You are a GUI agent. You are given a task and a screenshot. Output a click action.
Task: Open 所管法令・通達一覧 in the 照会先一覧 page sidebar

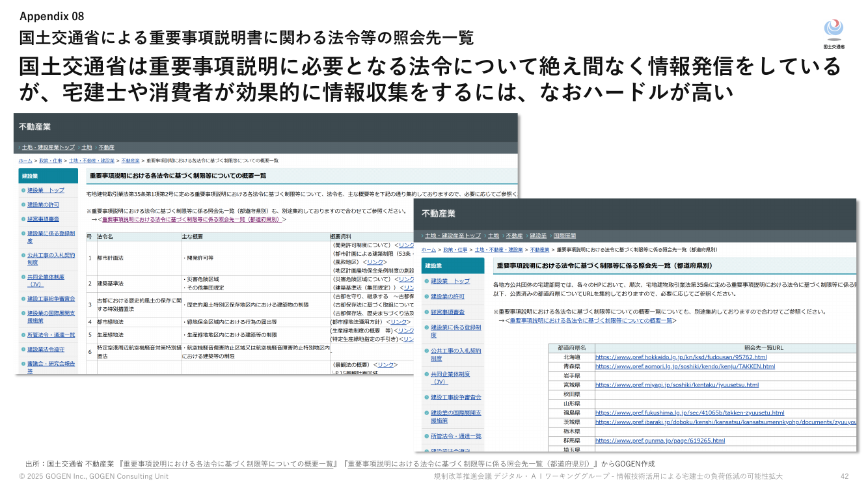pyautogui.click(x=456, y=436)
